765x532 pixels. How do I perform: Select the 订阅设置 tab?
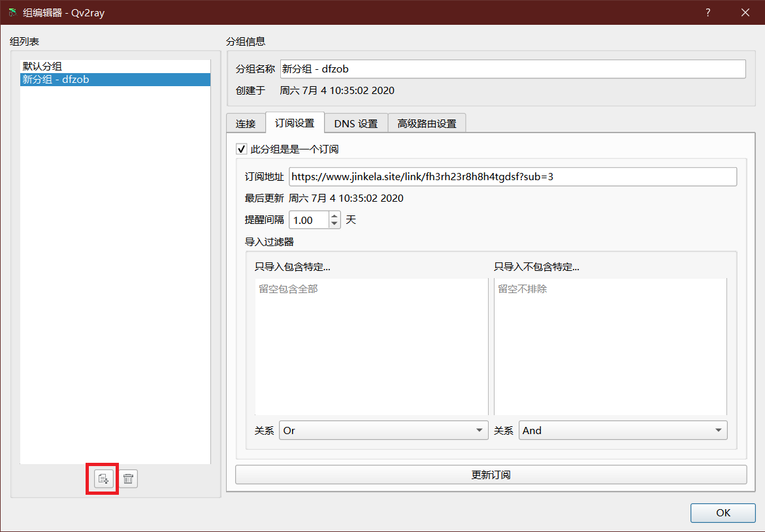pos(294,123)
